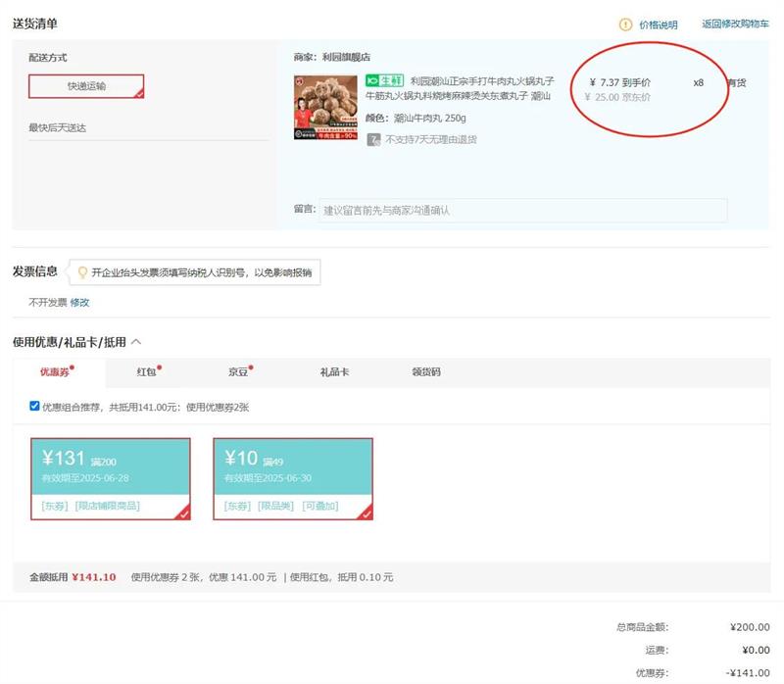Click the green 生鲜 fresh badge icon
This screenshot has height=684, width=784.
pos(383,80)
